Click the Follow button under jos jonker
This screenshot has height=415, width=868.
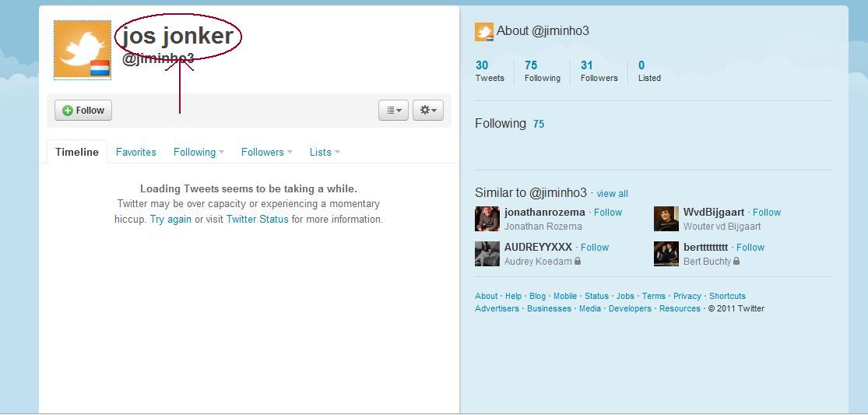(83, 110)
